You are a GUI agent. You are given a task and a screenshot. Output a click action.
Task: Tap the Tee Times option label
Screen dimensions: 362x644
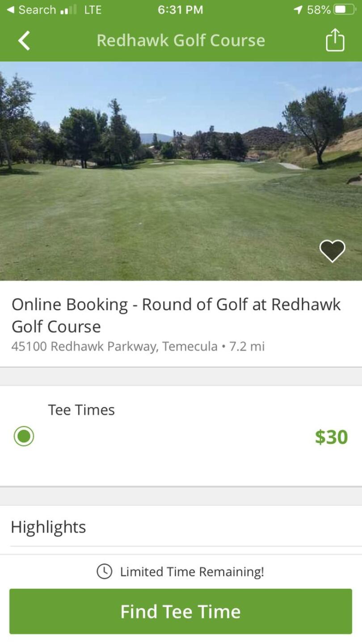point(81,410)
